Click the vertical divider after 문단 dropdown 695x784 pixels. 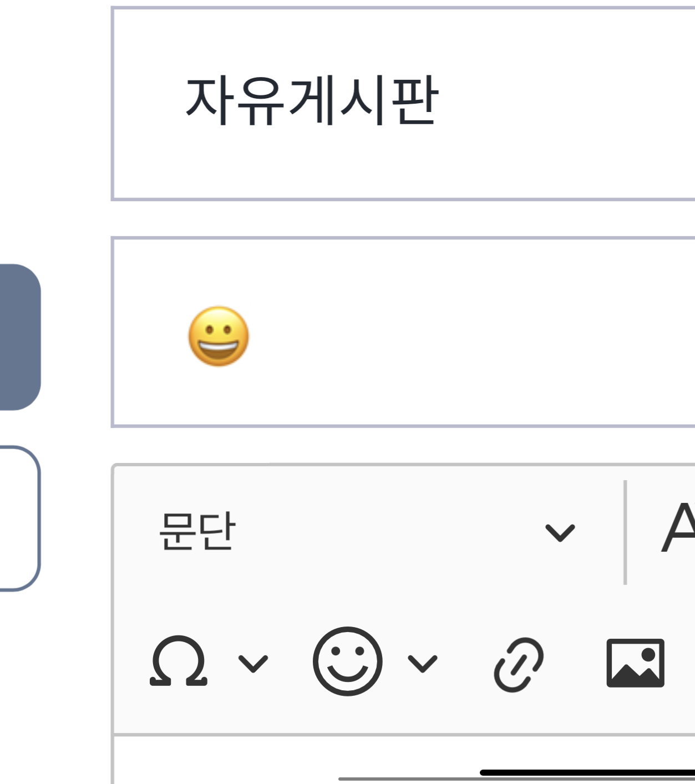625,532
